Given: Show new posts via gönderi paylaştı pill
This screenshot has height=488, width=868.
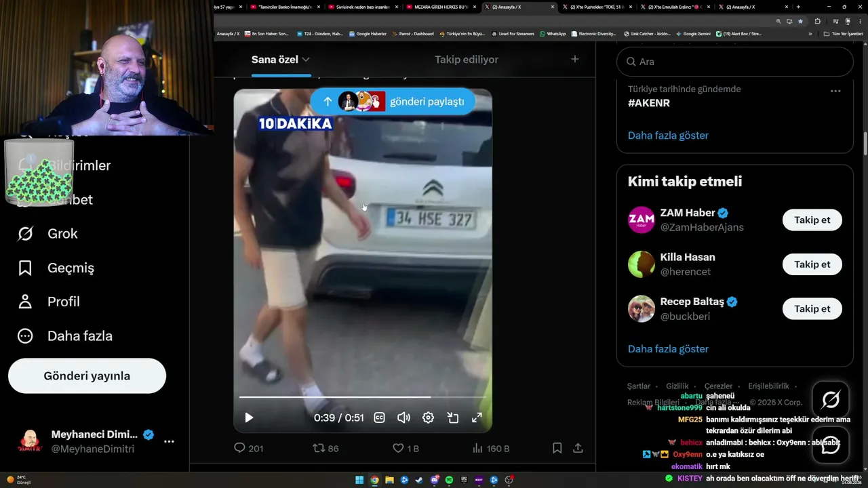Looking at the screenshot, I should pos(393,102).
